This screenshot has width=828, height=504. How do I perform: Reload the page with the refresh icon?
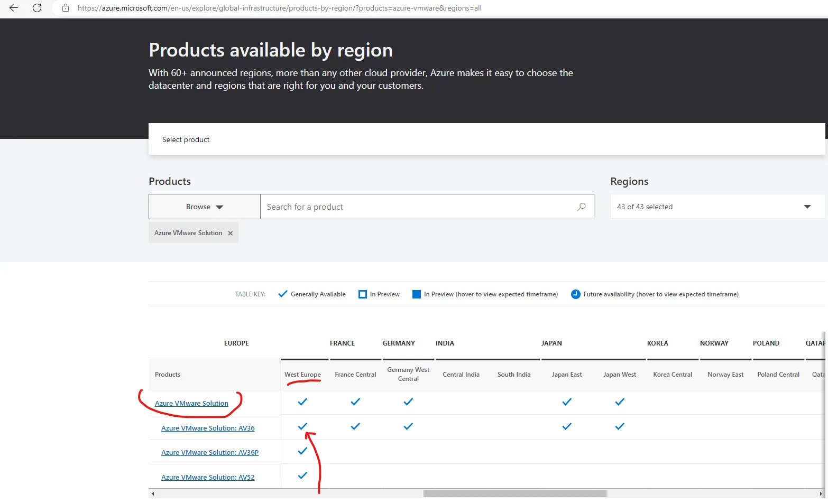coord(37,8)
